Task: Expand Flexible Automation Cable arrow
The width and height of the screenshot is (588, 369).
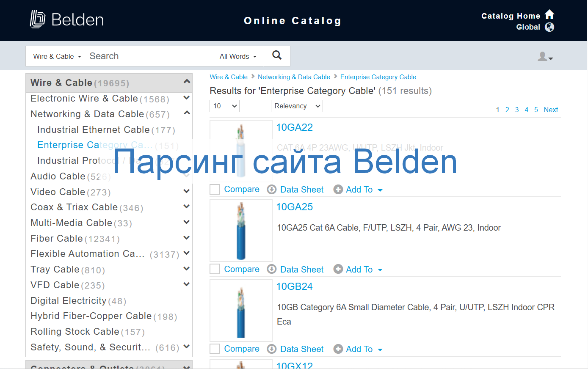Action: point(186,253)
